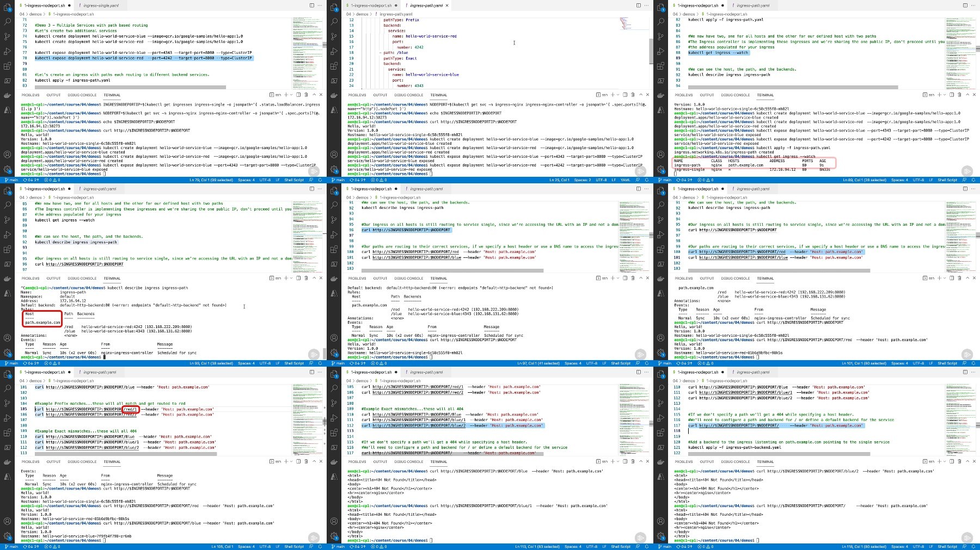Toggle split editor in the 'Ln 25' YAML window

(639, 5)
